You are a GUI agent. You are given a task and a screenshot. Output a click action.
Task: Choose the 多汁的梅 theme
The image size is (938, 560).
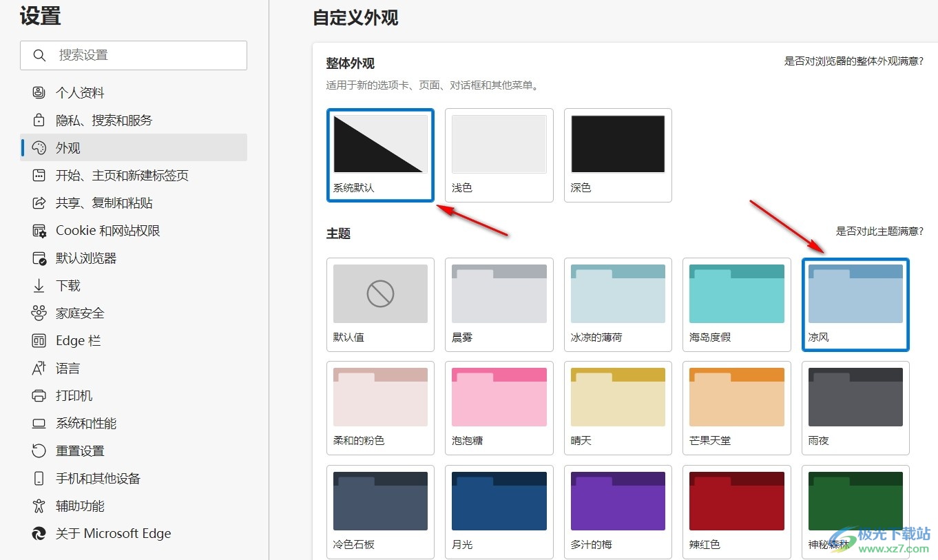618,512
